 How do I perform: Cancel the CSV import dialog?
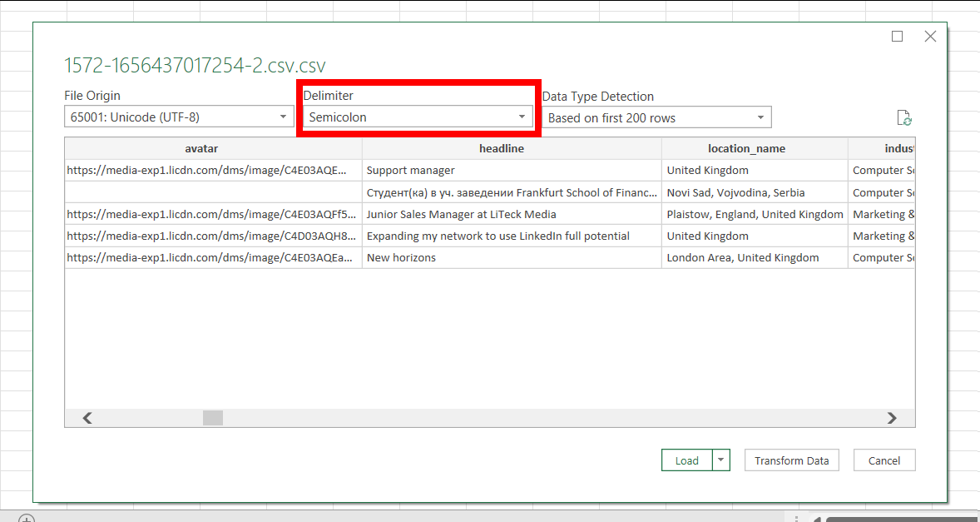click(884, 460)
